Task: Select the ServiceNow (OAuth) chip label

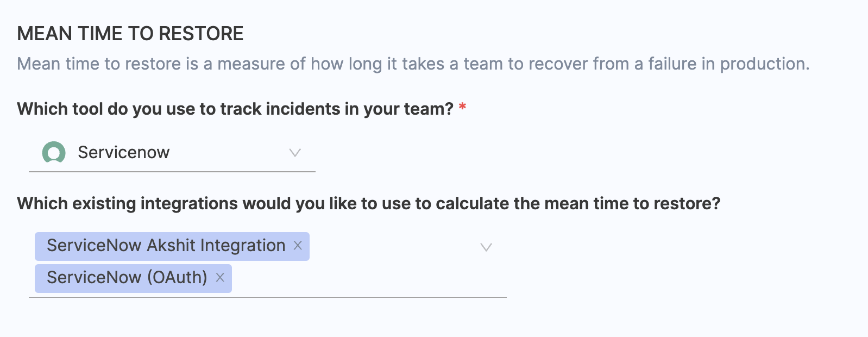Action: point(127,278)
